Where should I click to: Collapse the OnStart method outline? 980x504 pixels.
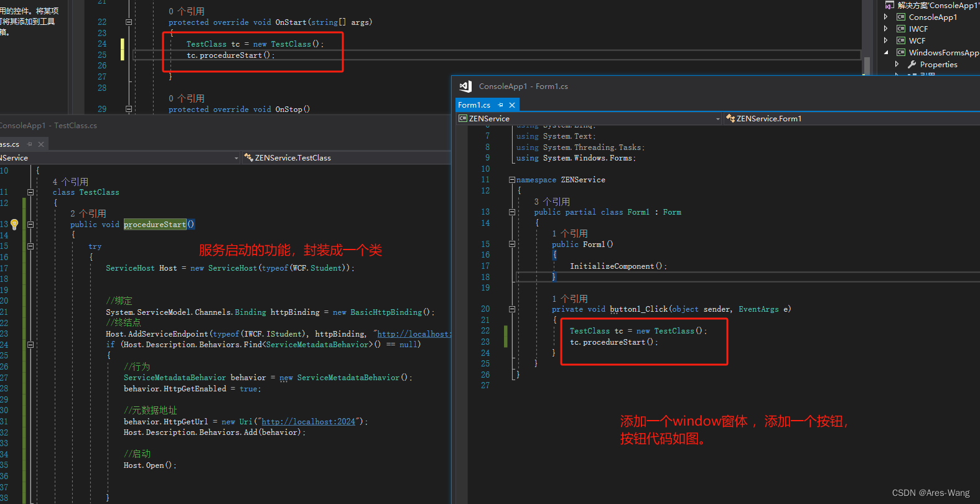[x=129, y=22]
